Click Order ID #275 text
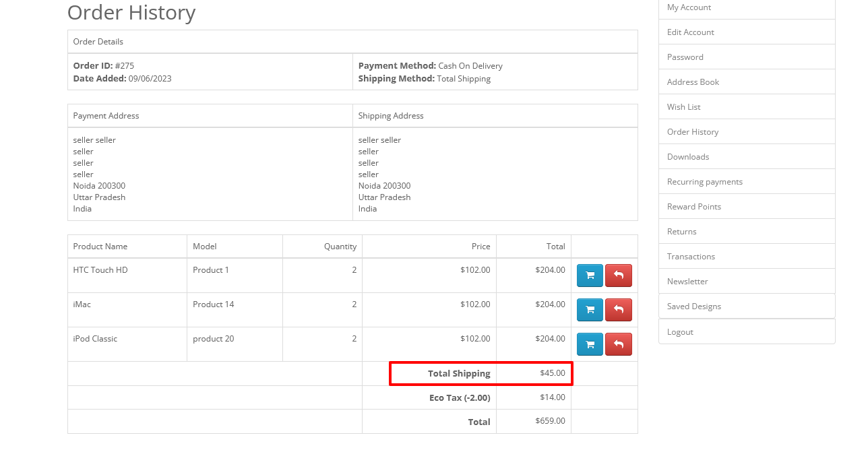 click(104, 66)
